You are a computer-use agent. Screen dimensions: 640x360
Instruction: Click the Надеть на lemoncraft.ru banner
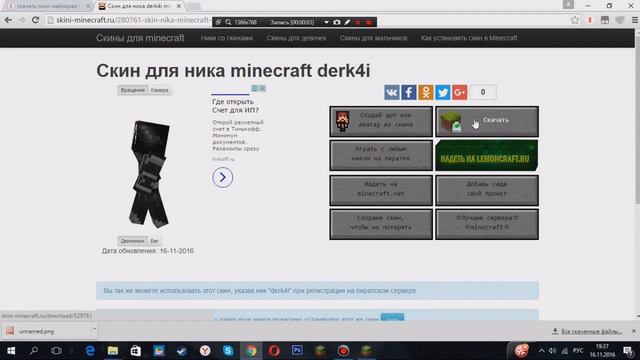(x=487, y=156)
